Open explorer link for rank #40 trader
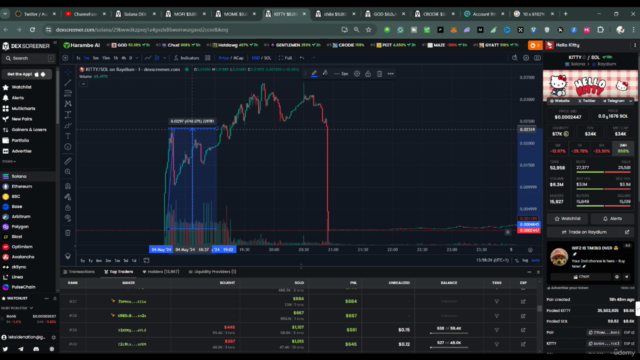640x360 pixels. [523, 344]
